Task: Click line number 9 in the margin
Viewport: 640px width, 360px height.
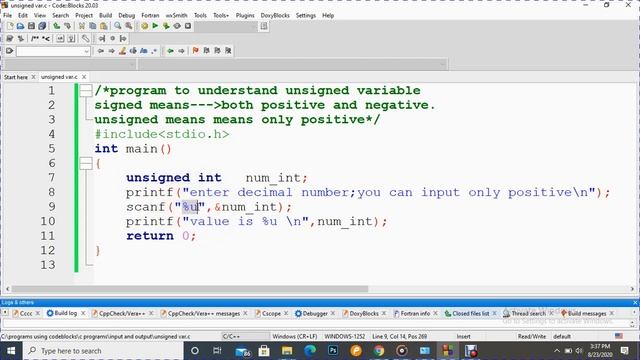Action: 52,207
